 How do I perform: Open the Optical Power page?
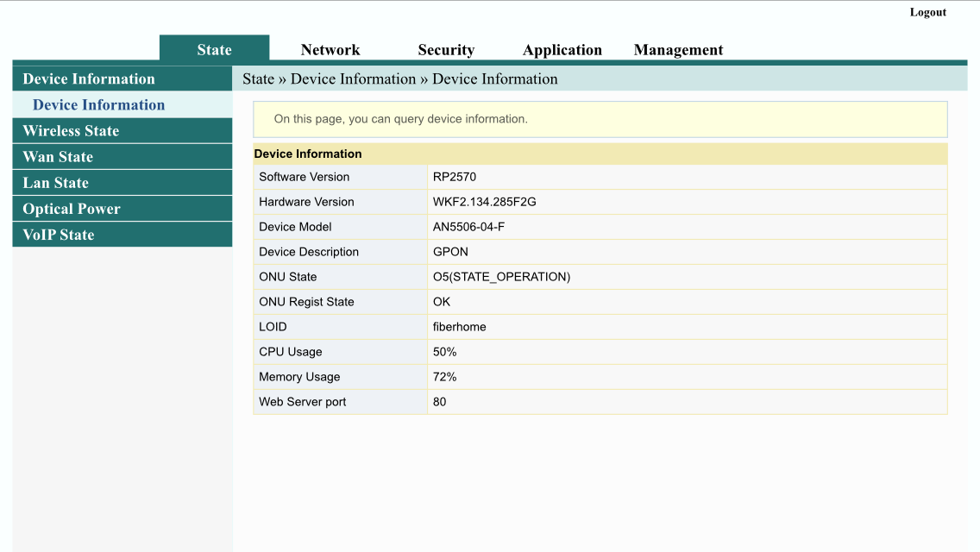[122, 208]
